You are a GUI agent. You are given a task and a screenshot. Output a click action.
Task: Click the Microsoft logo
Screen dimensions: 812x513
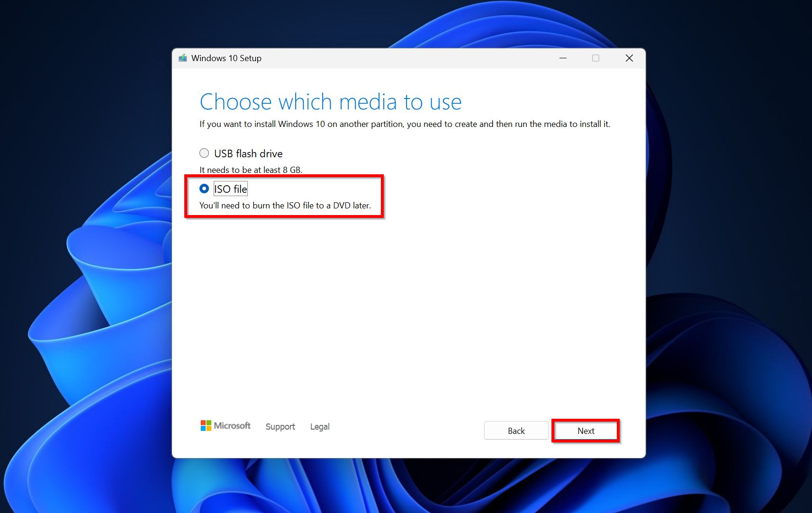click(226, 425)
